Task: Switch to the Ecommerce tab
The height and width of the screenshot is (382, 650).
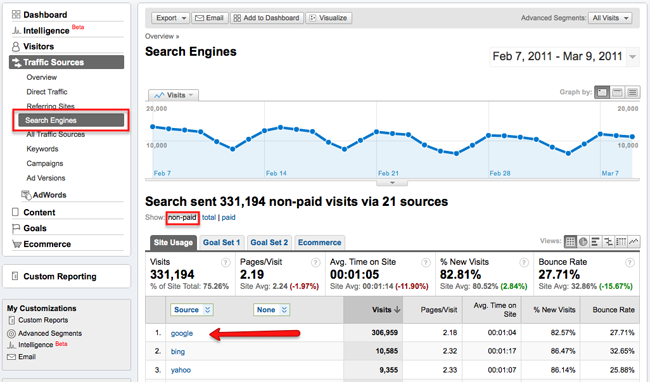Action: pos(320,243)
